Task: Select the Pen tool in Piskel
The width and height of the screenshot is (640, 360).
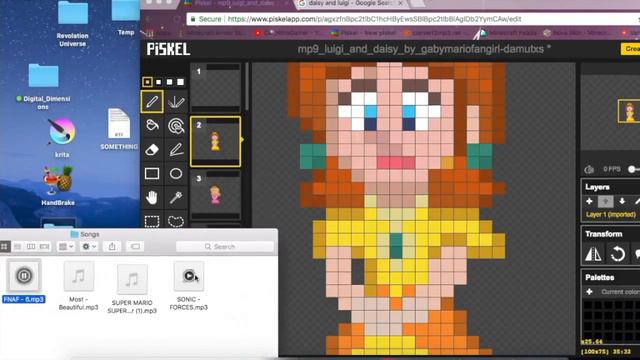Action: (152, 101)
